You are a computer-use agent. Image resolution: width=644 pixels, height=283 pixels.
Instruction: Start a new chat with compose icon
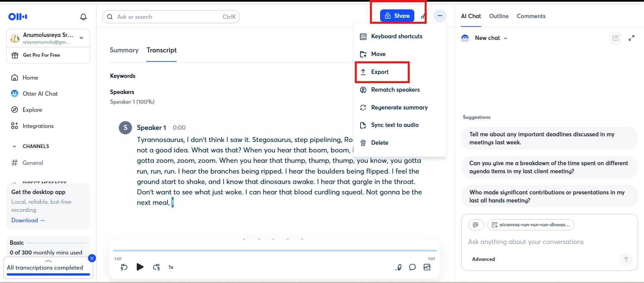pyautogui.click(x=615, y=38)
